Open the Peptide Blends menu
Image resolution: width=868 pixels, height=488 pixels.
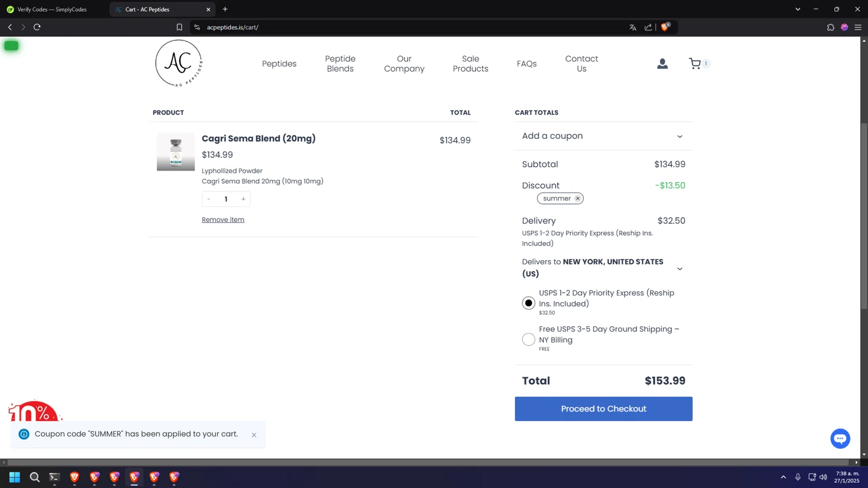pyautogui.click(x=340, y=64)
